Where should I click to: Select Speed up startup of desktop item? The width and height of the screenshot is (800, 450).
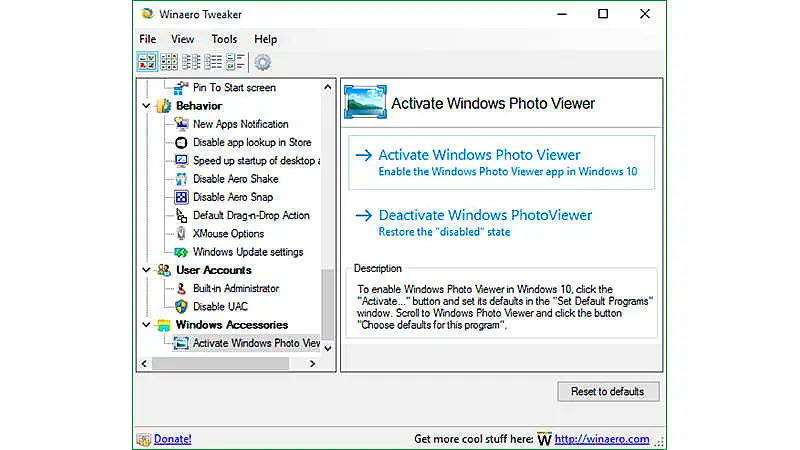[x=256, y=161]
